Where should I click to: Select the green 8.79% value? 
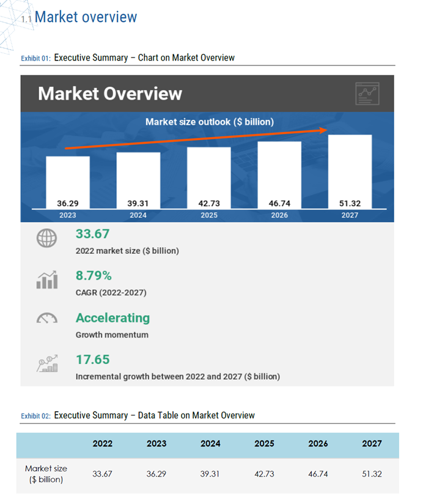(94, 275)
